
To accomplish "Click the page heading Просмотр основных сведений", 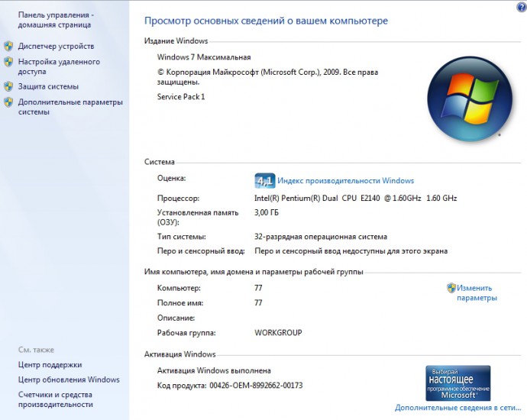I will [267, 21].
